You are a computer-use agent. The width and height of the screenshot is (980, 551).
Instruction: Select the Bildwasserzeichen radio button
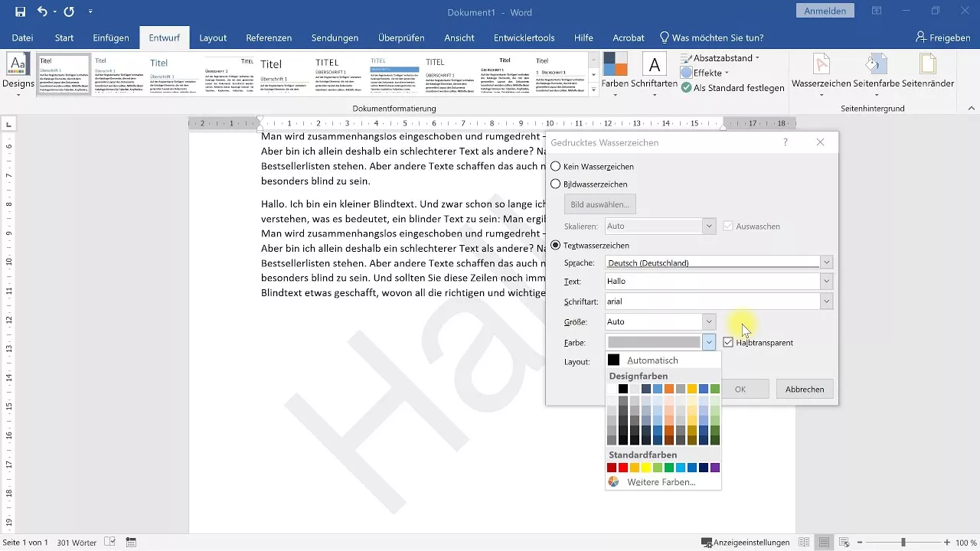click(556, 184)
